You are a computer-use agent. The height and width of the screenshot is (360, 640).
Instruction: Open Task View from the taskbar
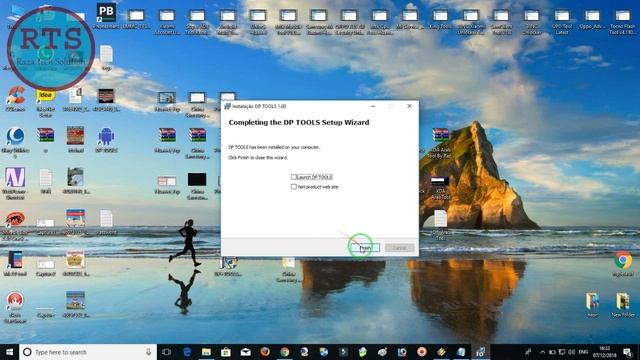tap(167, 352)
